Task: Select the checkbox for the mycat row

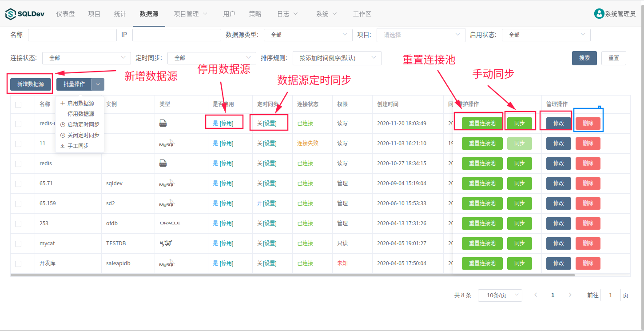Action: 18,243
